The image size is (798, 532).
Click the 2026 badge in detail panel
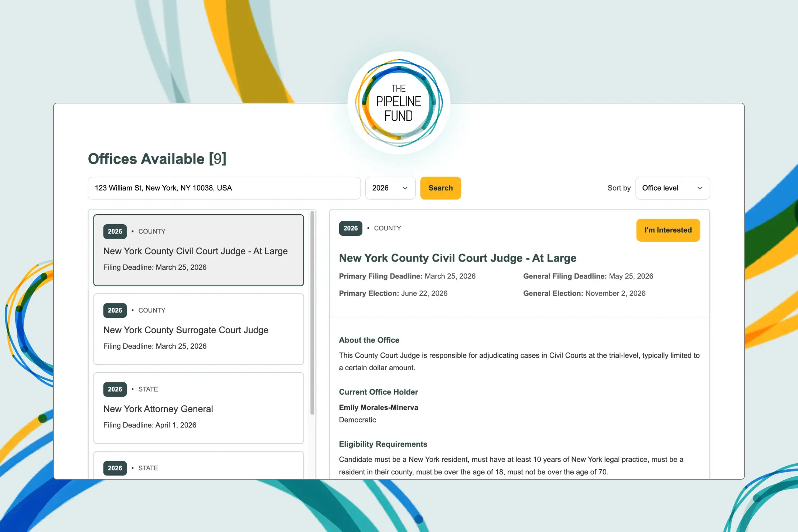[350, 228]
